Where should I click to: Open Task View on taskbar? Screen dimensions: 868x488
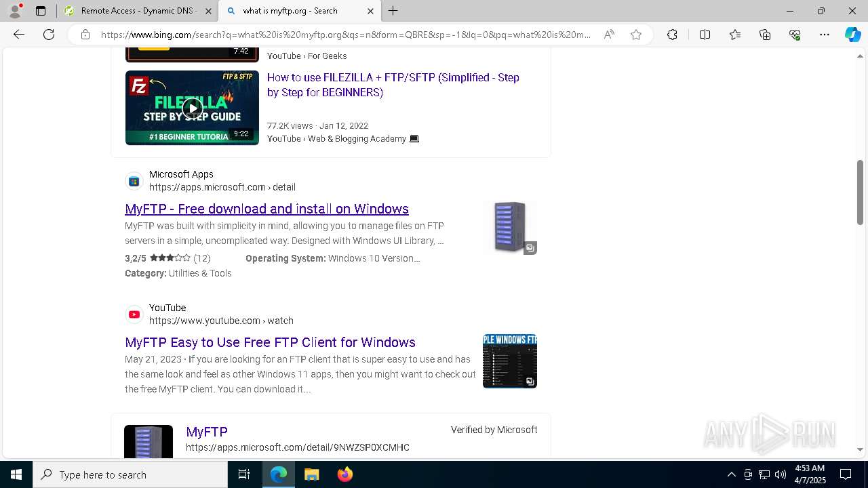pos(244,474)
